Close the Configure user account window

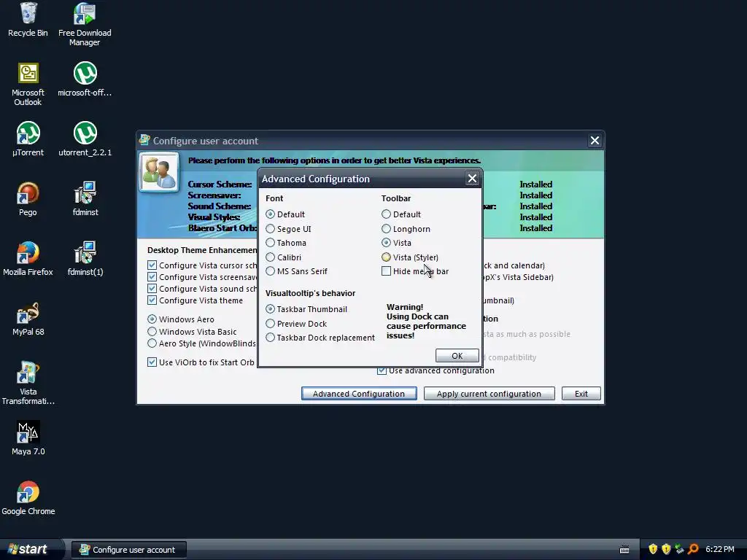(x=595, y=141)
